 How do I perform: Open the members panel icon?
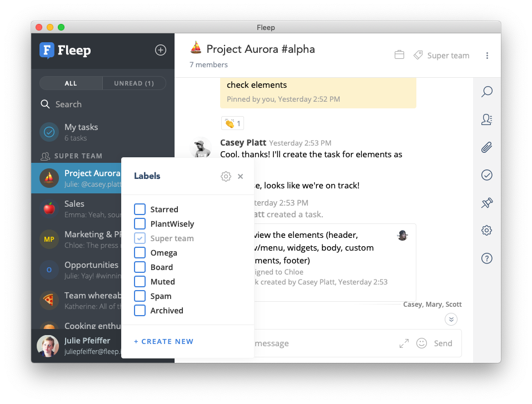[x=487, y=119]
